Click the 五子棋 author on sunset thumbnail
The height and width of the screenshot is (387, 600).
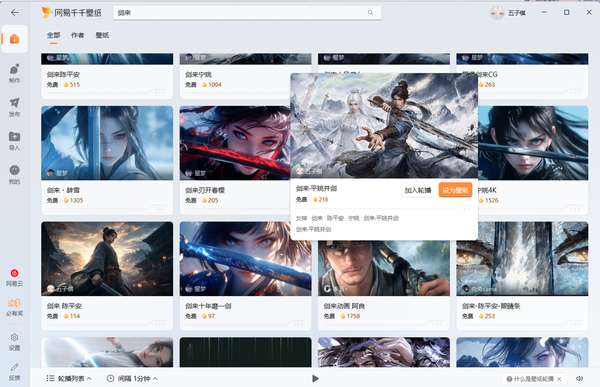pos(60,289)
